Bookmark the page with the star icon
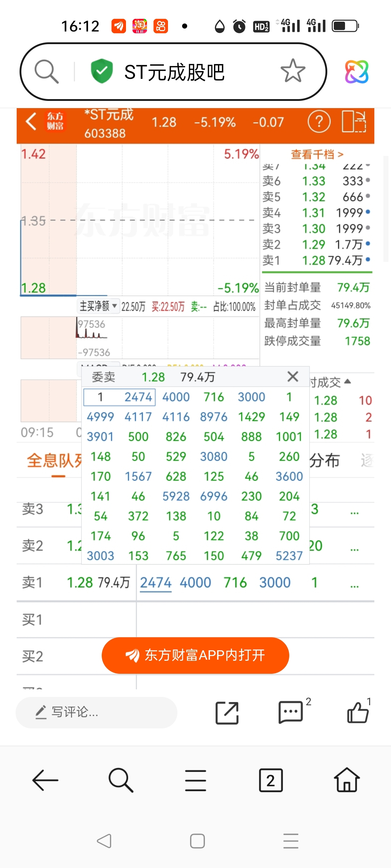 click(x=293, y=71)
